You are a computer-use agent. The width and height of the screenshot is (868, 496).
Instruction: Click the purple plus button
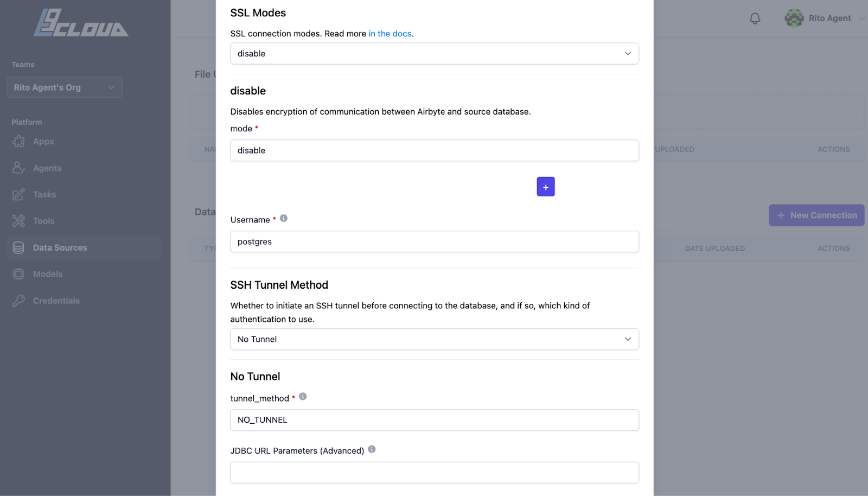click(x=545, y=186)
